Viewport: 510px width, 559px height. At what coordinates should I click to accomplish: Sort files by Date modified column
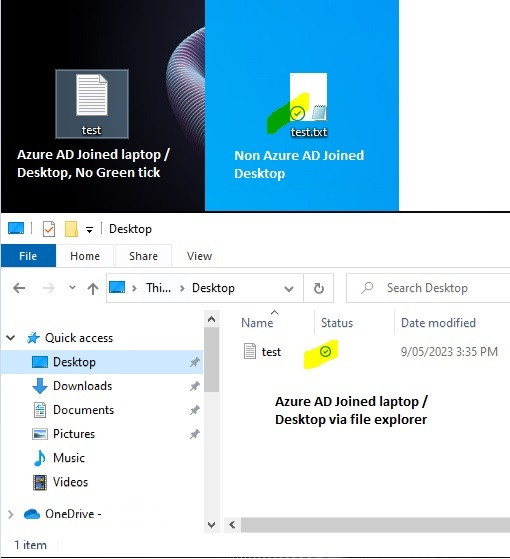click(x=438, y=323)
